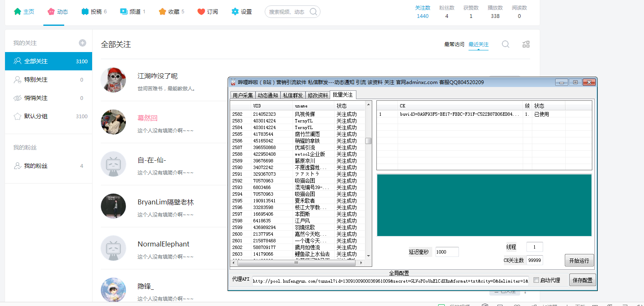Viewport: 644px width, 306px height.
Task: Click the 代理API URL text field
Action: tap(390, 281)
